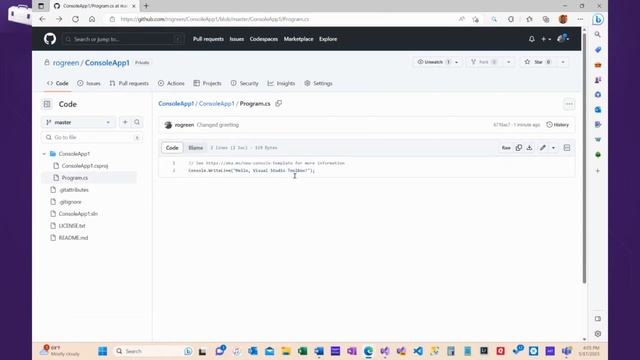This screenshot has height=360, width=640.
Task: Open the Raw file view
Action: (506, 148)
